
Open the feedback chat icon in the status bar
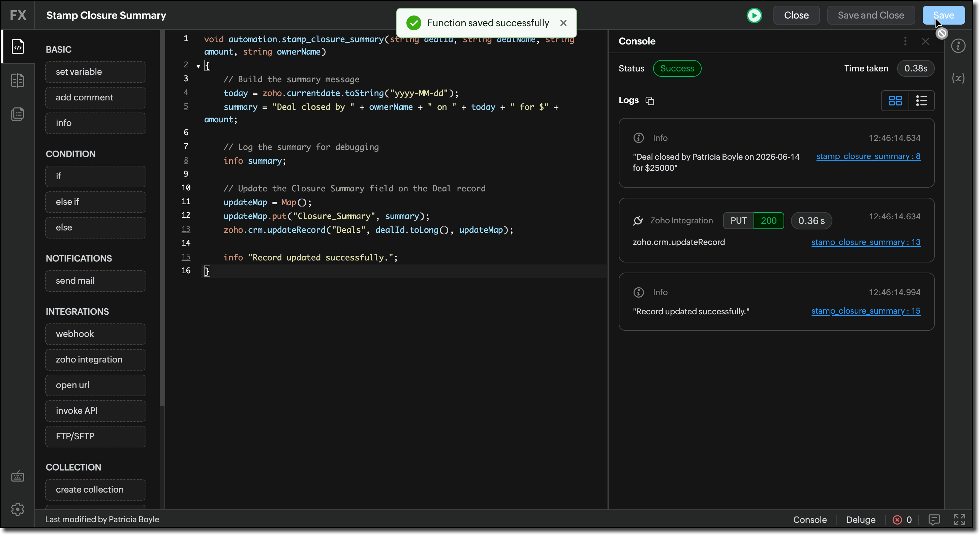click(934, 520)
